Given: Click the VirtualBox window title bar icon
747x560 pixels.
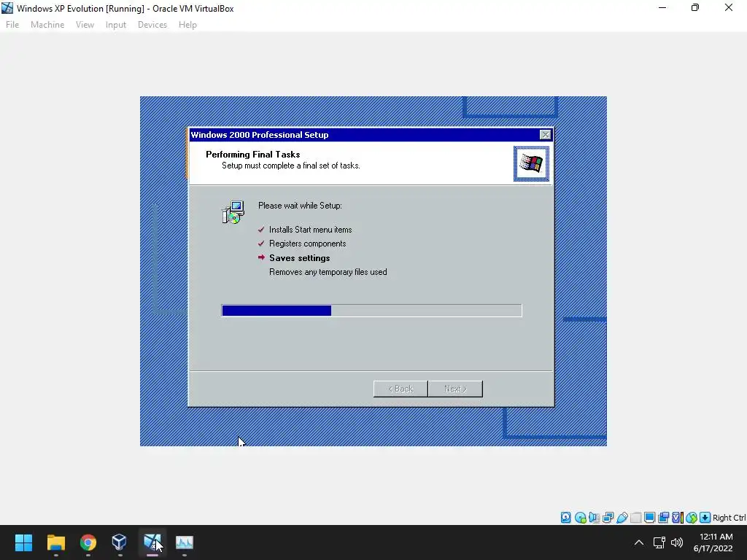Looking at the screenshot, I should click(7, 8).
